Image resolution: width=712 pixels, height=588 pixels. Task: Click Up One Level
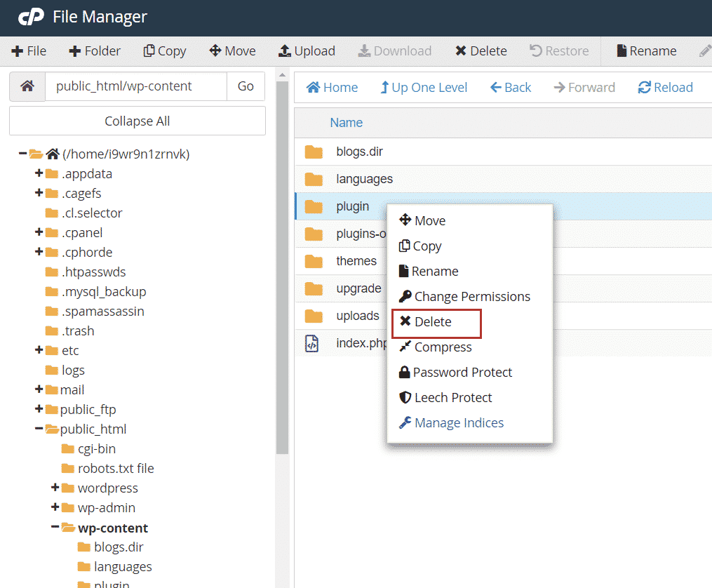424,87
